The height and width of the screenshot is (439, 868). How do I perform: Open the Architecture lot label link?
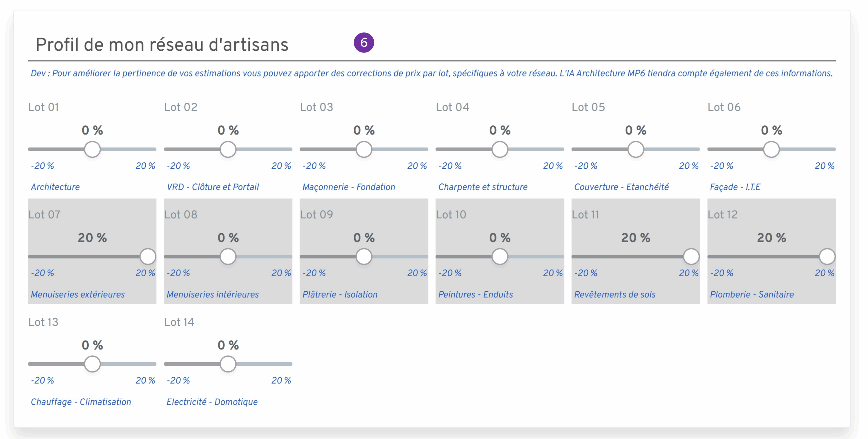55,187
